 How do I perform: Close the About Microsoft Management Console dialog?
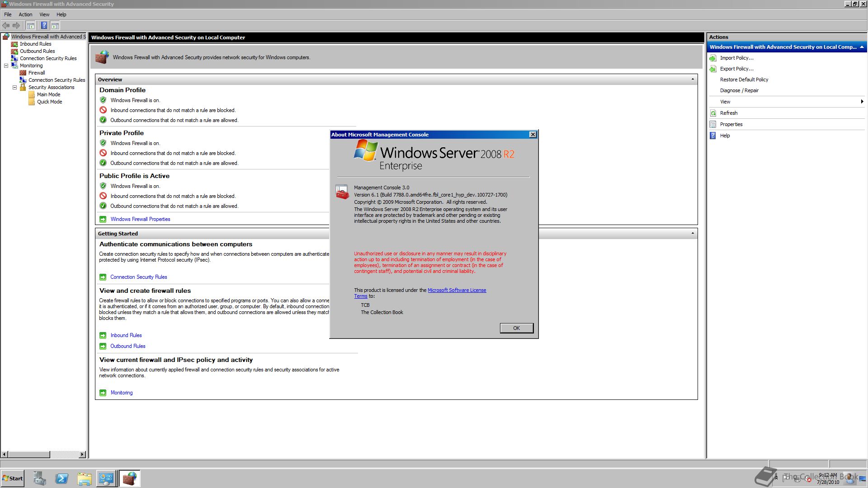(x=533, y=135)
